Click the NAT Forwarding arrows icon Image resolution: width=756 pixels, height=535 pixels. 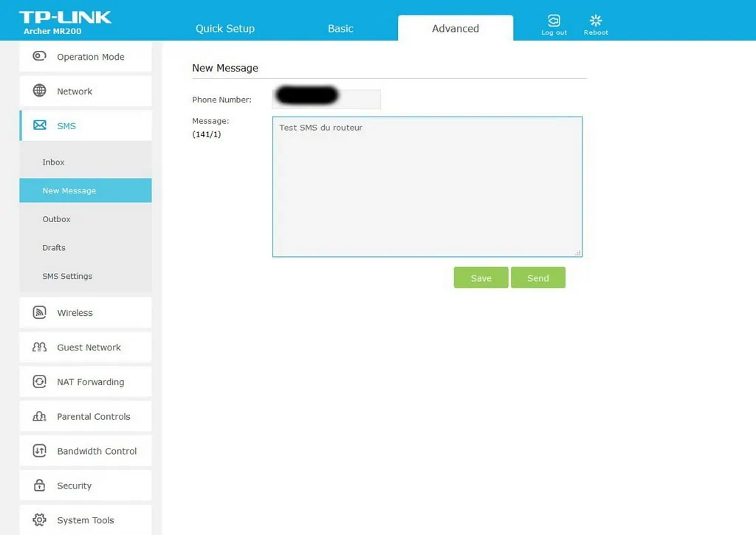pos(40,382)
